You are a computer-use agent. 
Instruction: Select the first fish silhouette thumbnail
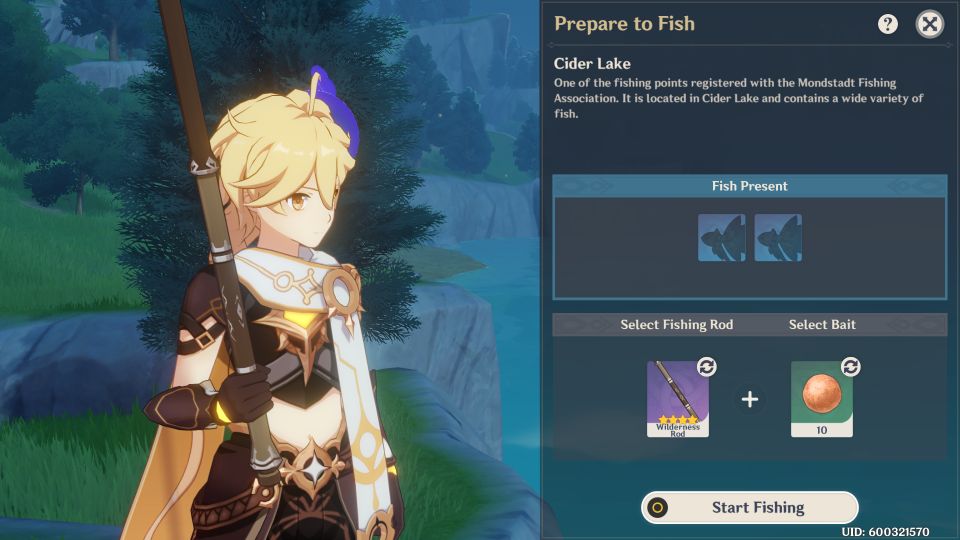(722, 238)
